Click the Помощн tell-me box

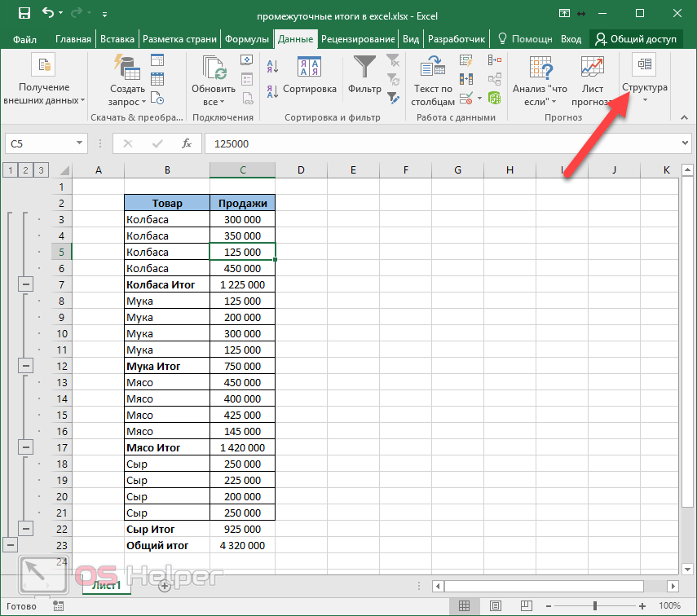coord(525,39)
